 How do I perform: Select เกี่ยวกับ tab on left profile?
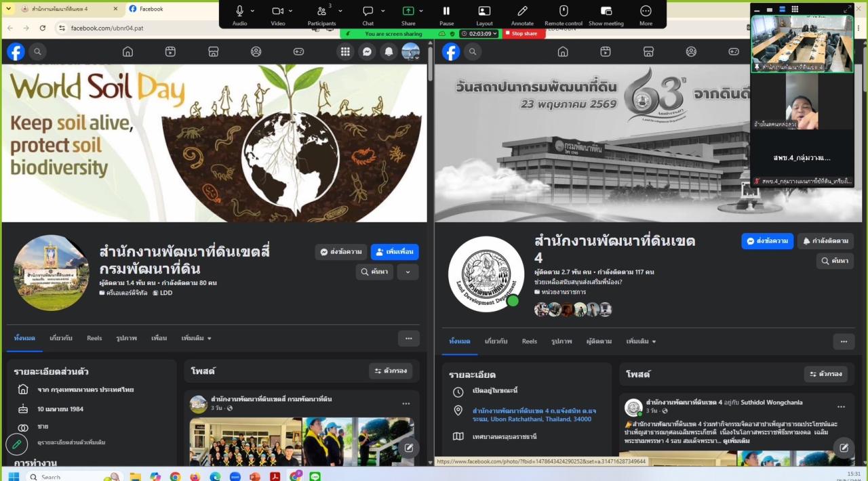[x=61, y=338]
